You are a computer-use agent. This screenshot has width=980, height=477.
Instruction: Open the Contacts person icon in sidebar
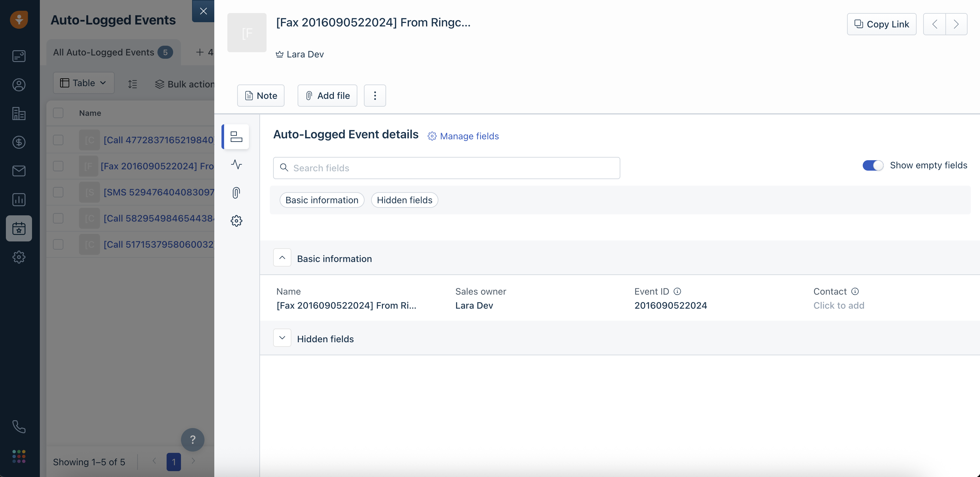pos(19,85)
